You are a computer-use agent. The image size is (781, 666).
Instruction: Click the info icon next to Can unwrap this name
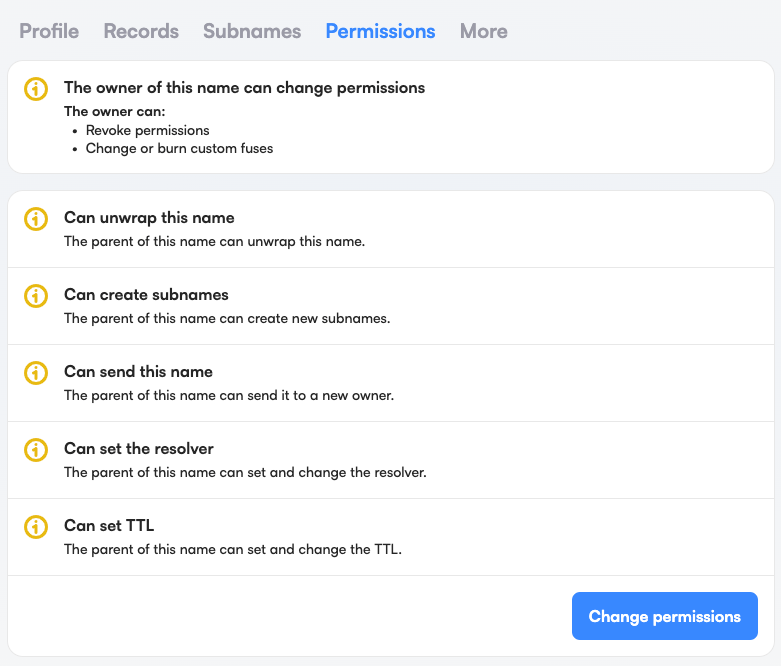36,218
